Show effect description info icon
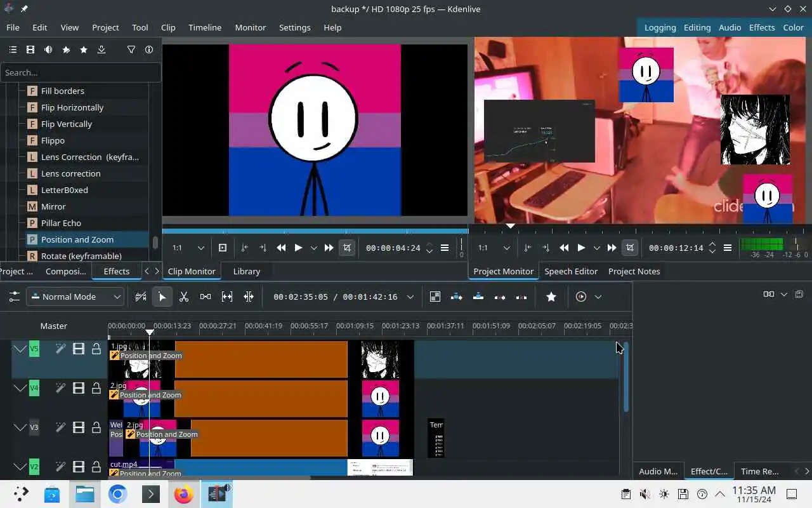812x508 pixels. [149, 50]
